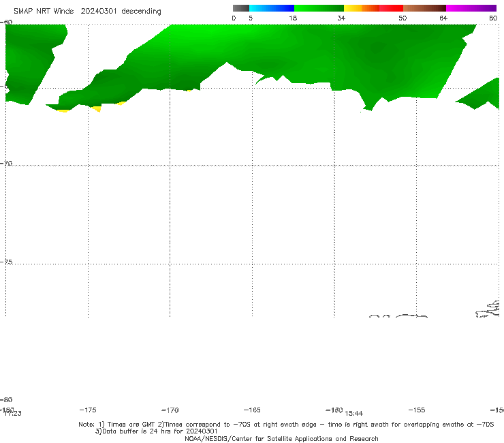Click the latitude label '-70'

coord(6,164)
